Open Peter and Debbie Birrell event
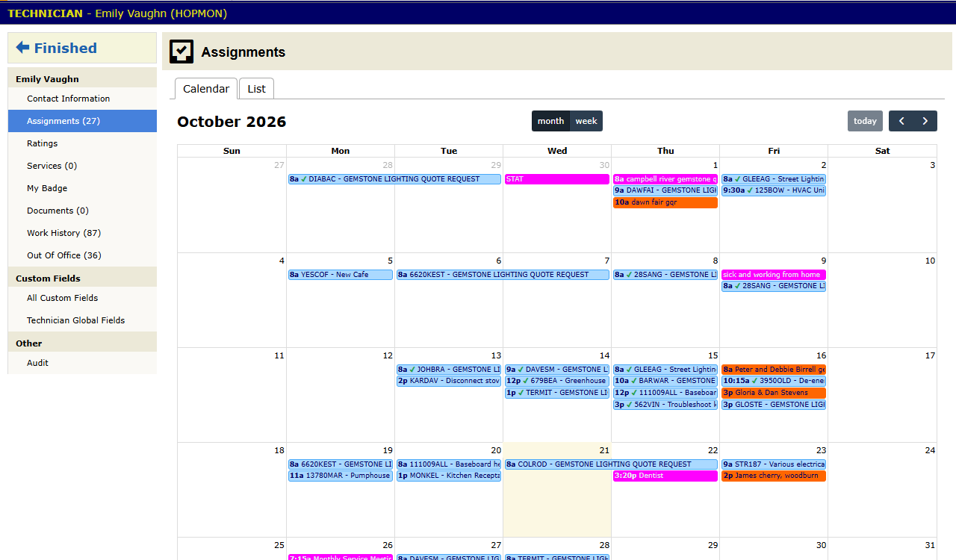The height and width of the screenshot is (560, 956). (x=774, y=370)
